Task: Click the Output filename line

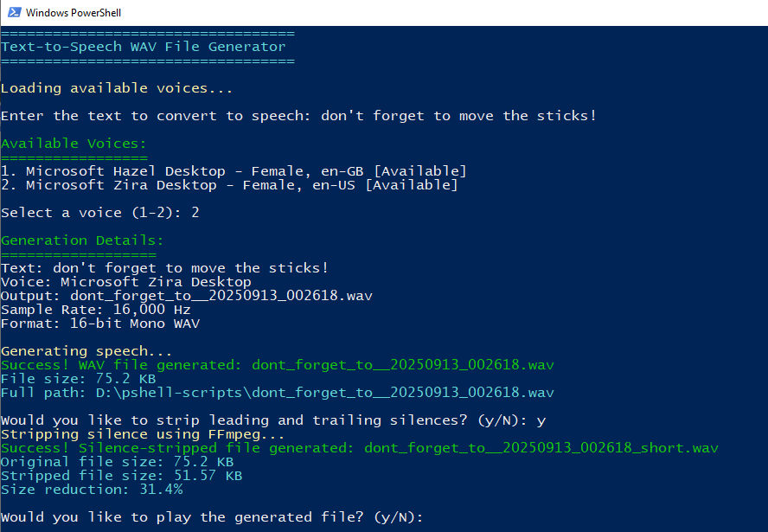Action: (186, 296)
